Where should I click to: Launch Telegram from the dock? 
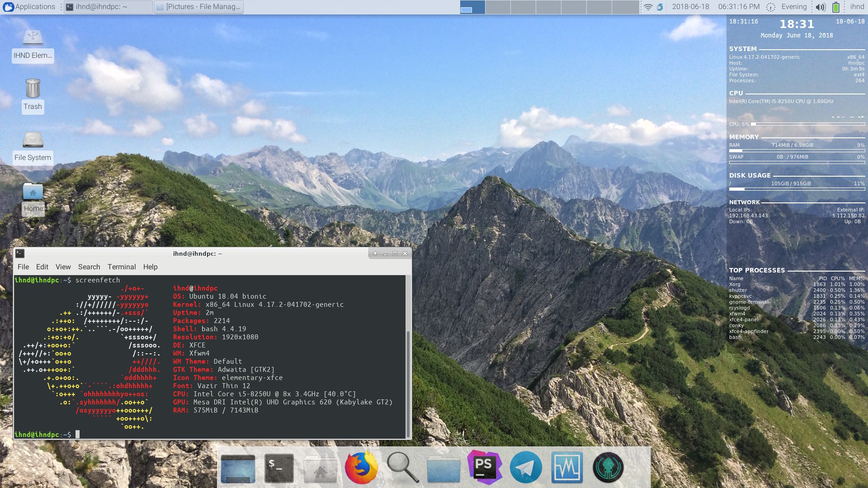click(x=526, y=467)
